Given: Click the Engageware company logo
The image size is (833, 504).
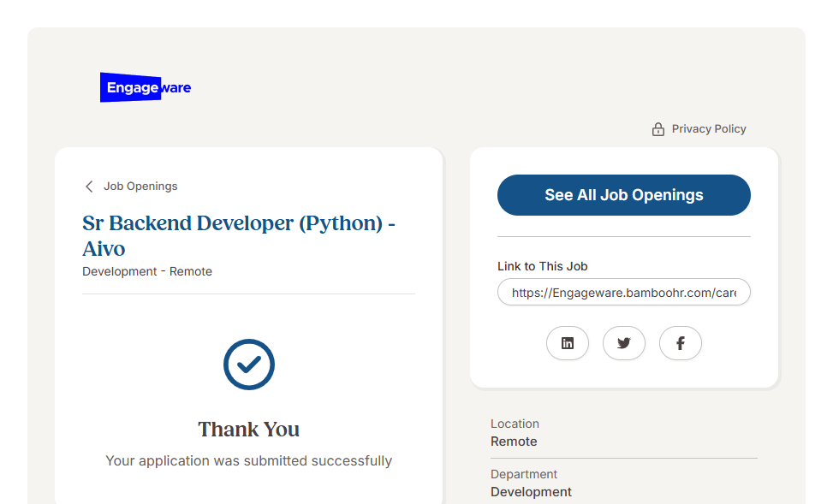Looking at the screenshot, I should [x=146, y=87].
